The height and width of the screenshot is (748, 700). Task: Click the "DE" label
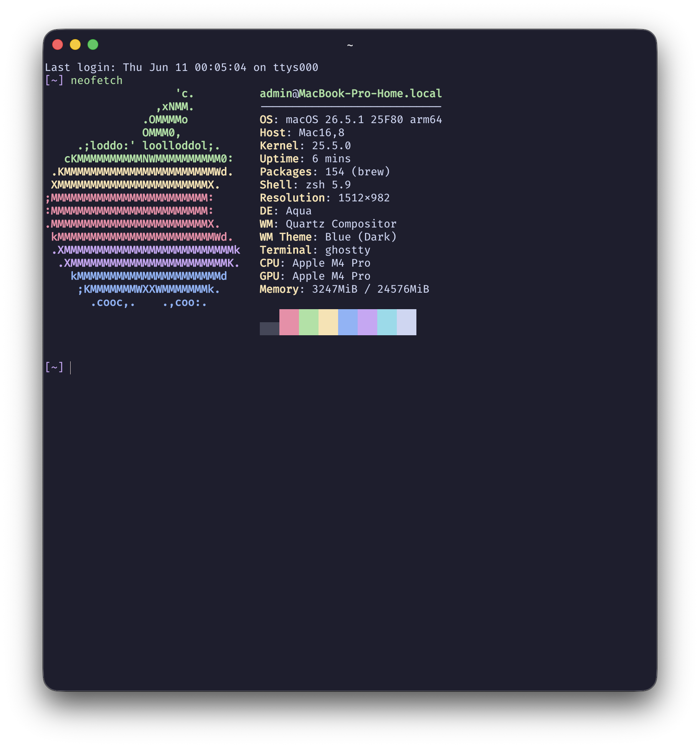pyautogui.click(x=266, y=211)
